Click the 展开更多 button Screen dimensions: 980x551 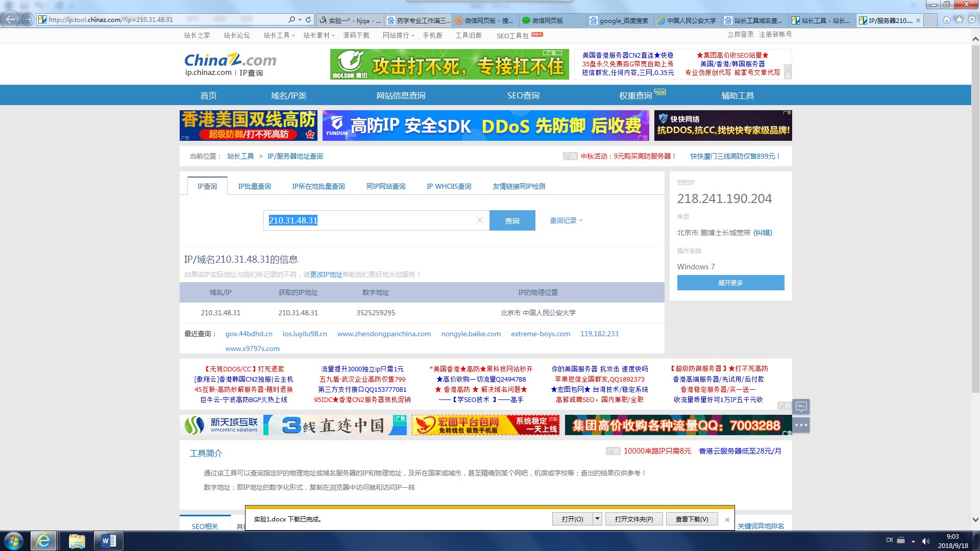click(x=730, y=283)
